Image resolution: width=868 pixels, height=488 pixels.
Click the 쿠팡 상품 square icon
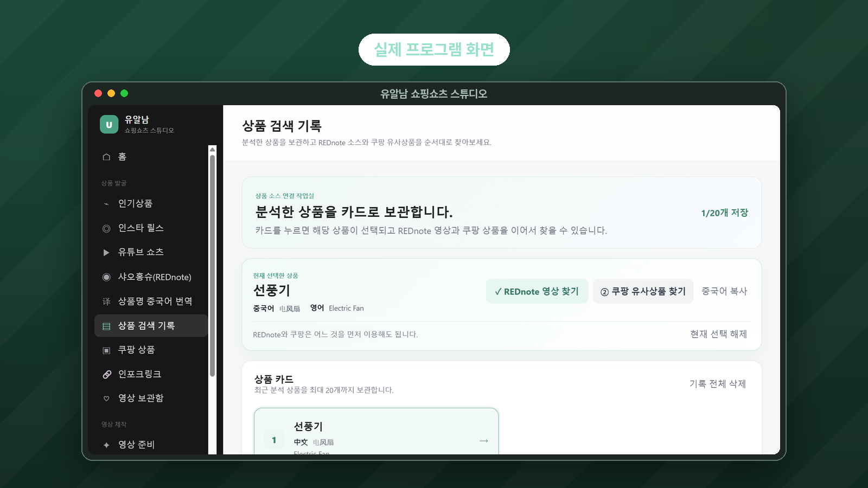click(x=106, y=350)
